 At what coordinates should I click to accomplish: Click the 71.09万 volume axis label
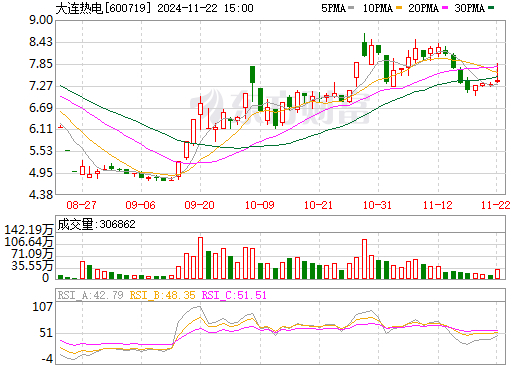(x=32, y=254)
